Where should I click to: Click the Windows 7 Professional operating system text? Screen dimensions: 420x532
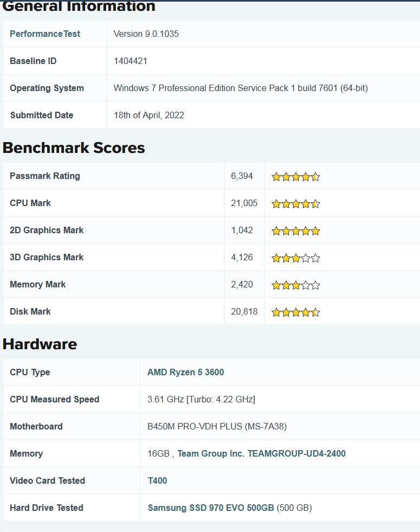click(x=241, y=88)
